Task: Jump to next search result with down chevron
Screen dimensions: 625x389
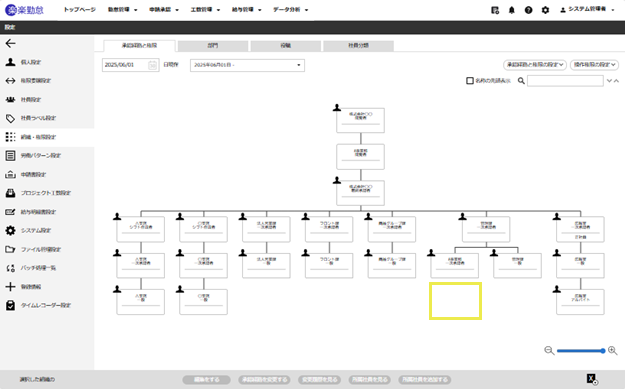Action: pos(609,81)
